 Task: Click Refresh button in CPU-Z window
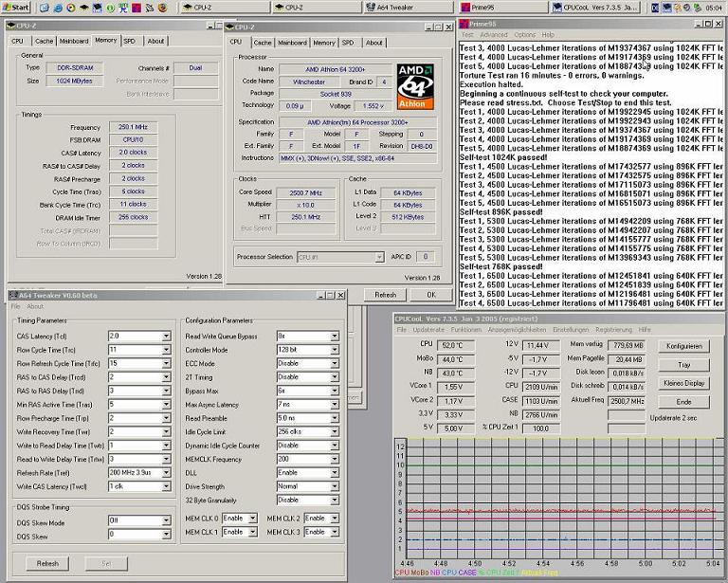point(385,295)
